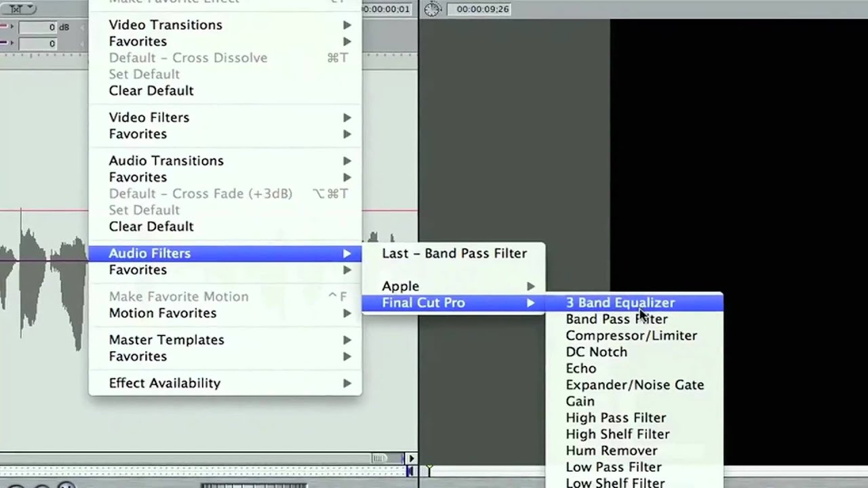Click the pan value field below dB
868x488 pixels.
37,43
